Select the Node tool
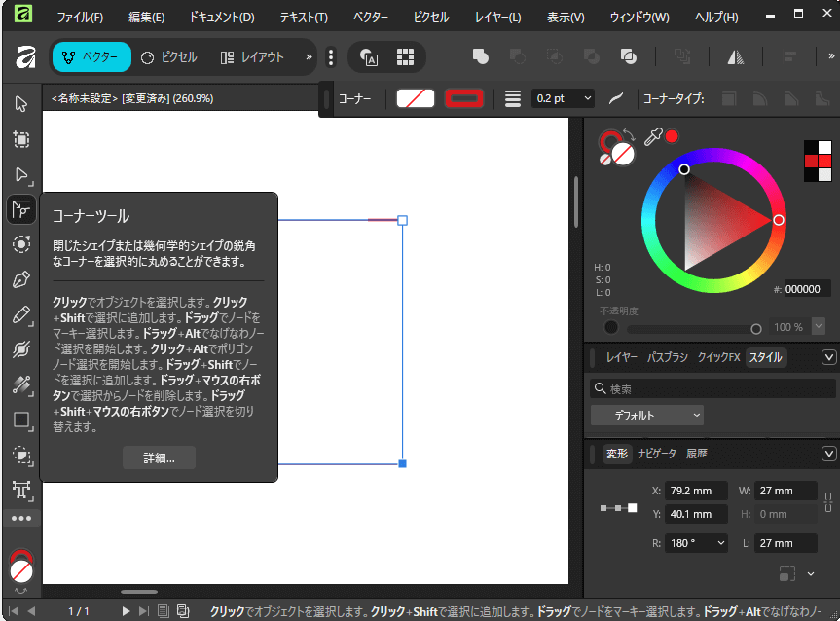This screenshot has width=840, height=621. [21, 174]
